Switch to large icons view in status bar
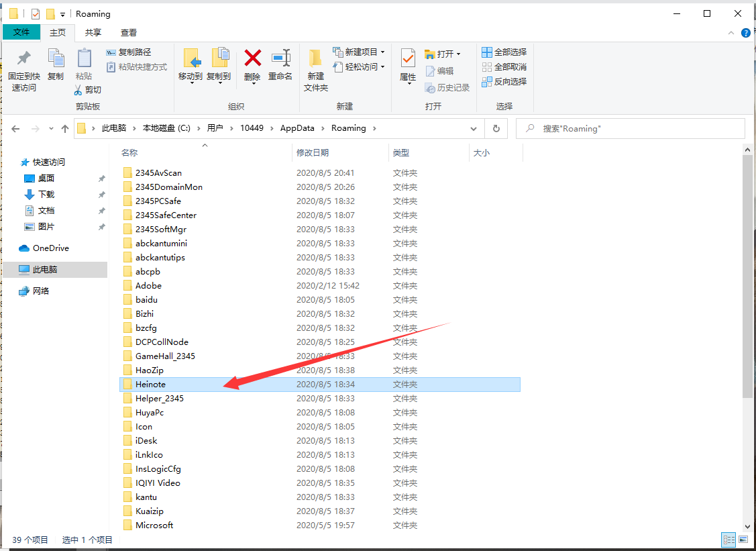This screenshot has width=756, height=551. (x=743, y=540)
